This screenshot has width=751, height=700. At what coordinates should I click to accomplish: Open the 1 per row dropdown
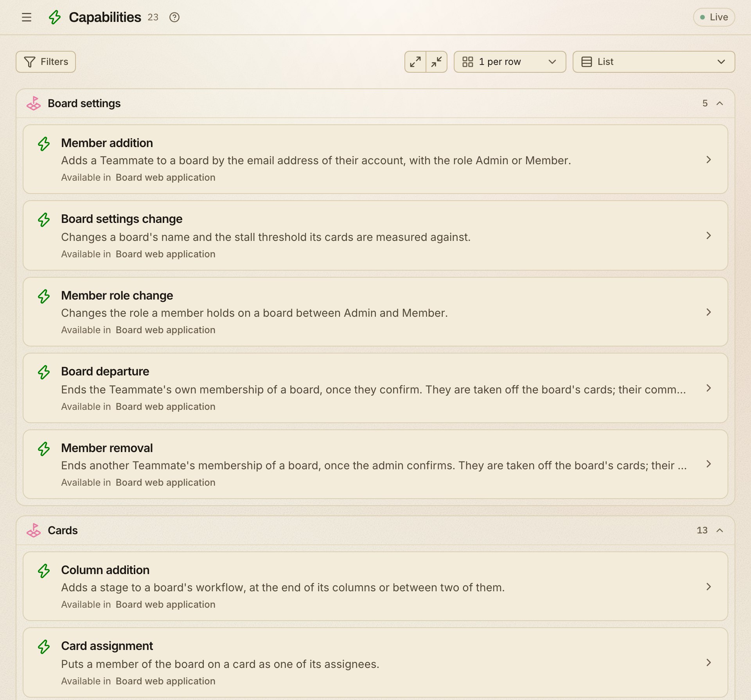tap(510, 62)
